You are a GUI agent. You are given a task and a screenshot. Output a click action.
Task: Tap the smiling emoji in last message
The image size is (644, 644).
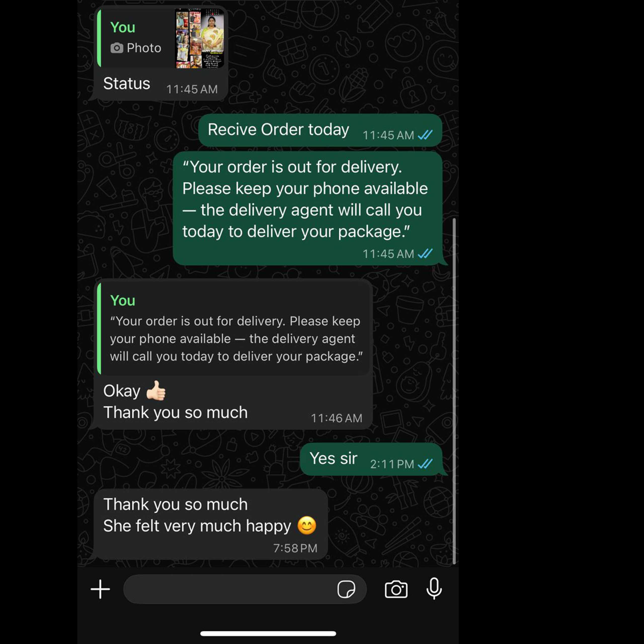coord(307,526)
